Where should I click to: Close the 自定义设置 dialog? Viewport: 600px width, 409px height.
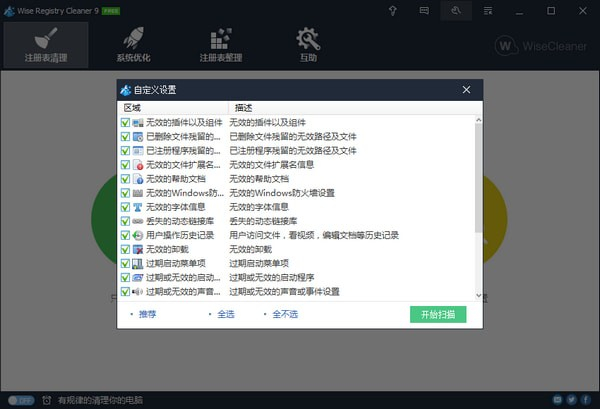(466, 89)
